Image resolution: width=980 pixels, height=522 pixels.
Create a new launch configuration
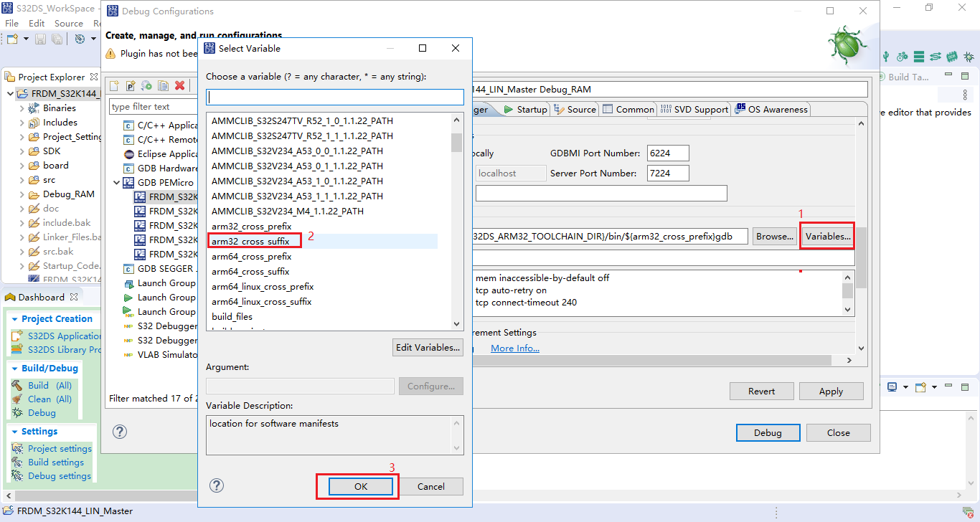113,85
